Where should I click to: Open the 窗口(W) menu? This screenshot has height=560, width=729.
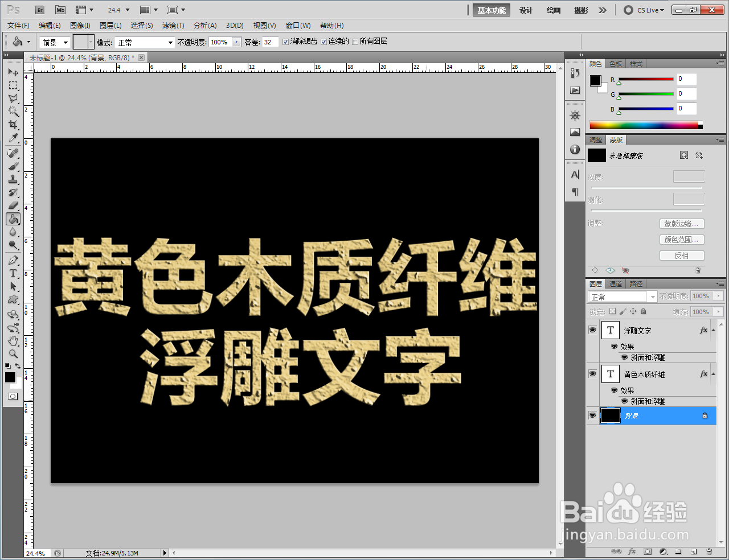tap(298, 26)
